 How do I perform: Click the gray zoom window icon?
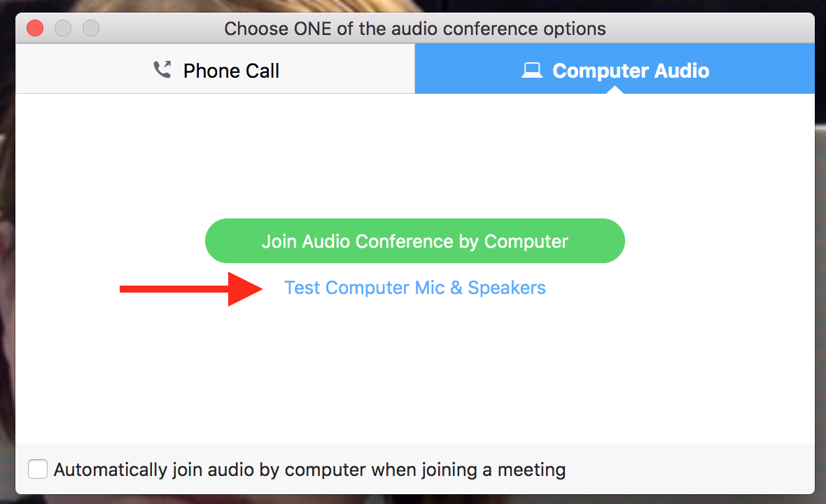pyautogui.click(x=90, y=28)
